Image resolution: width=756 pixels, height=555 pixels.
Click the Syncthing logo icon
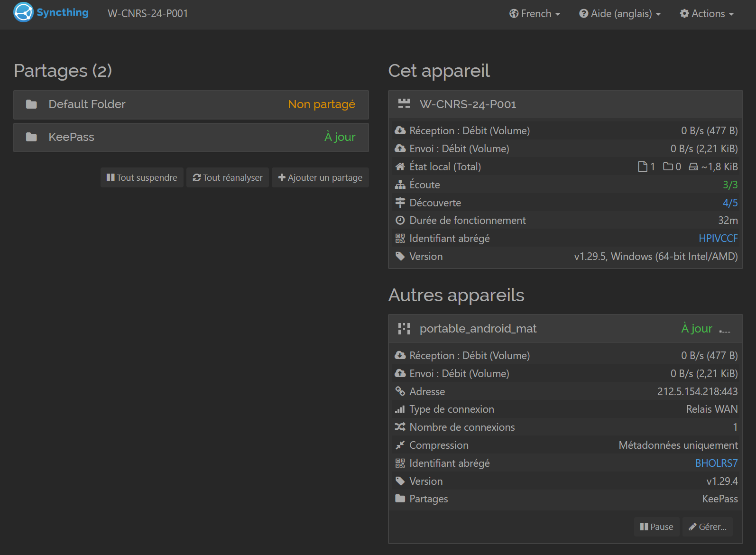pyautogui.click(x=23, y=13)
